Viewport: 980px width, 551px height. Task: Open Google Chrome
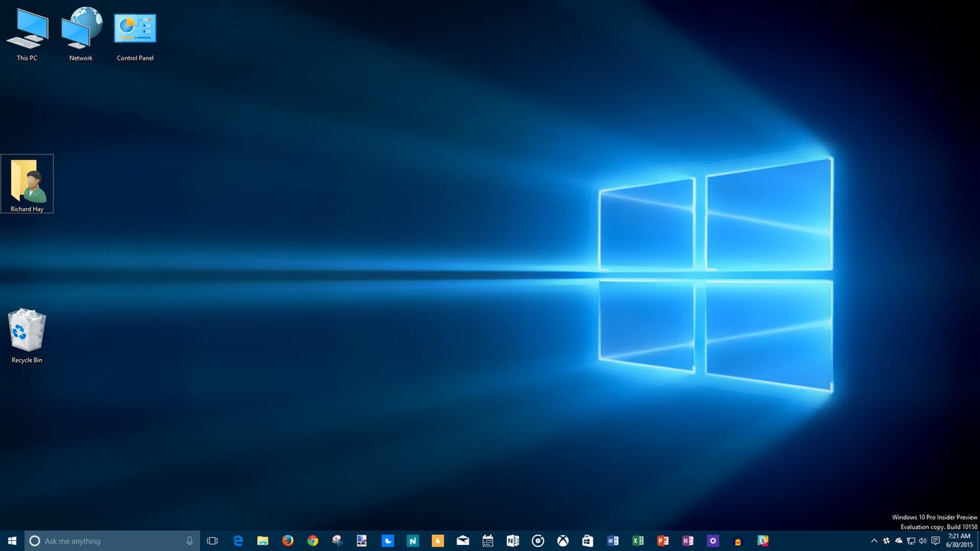(x=312, y=541)
